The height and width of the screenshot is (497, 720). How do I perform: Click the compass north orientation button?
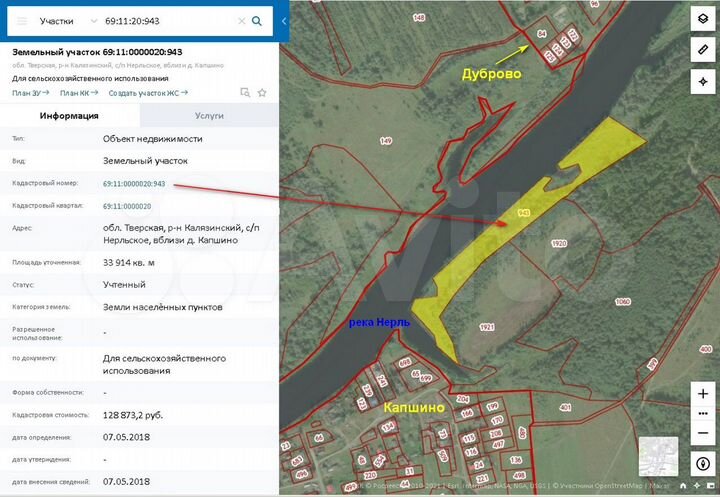pos(701,462)
